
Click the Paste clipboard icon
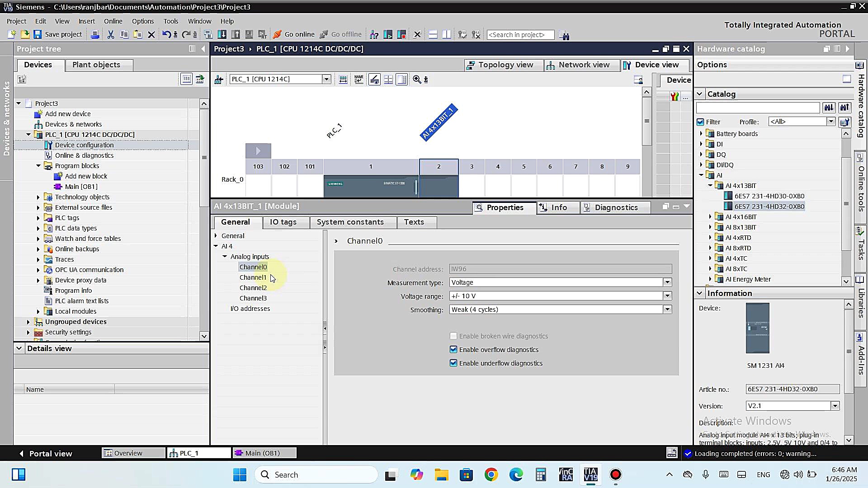138,34
